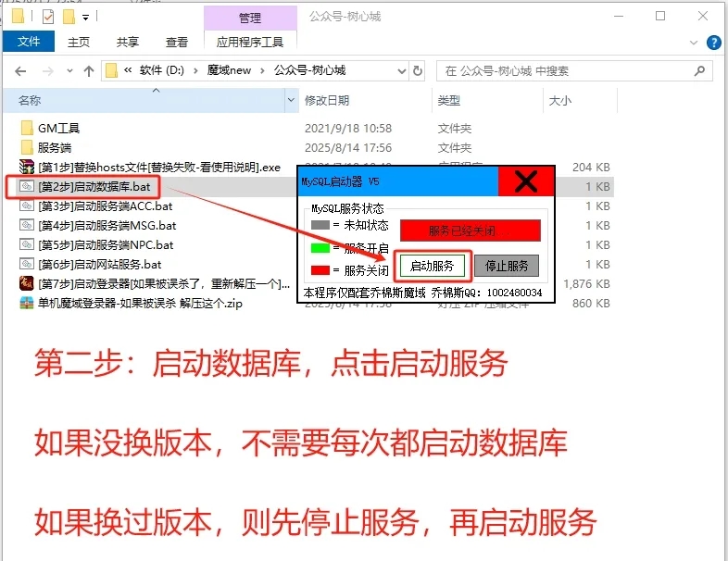Image resolution: width=728 pixels, height=561 pixels.
Task: Click the red 服务关闭 color swatch
Action: [320, 270]
